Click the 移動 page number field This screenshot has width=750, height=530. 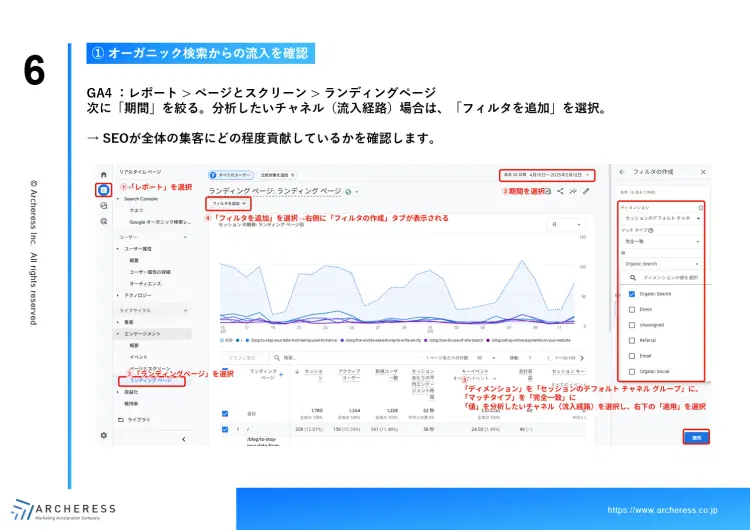530,358
